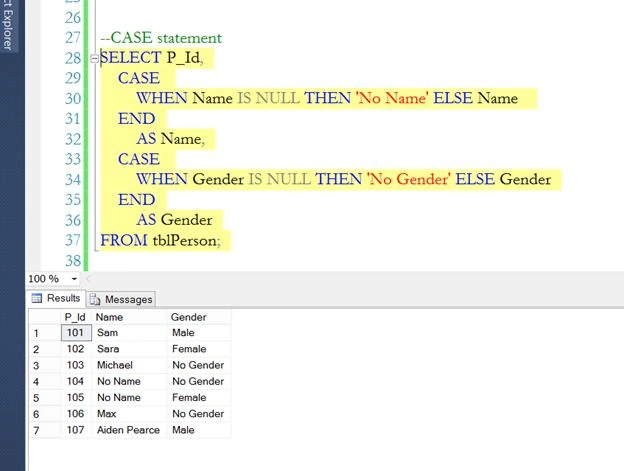Select No Gender cell in Michael's row

click(x=199, y=365)
